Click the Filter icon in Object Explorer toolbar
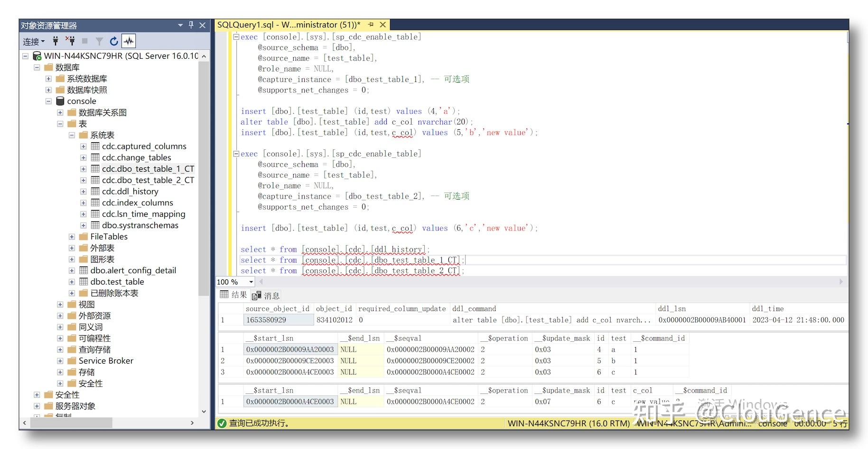868x449 pixels. [99, 41]
